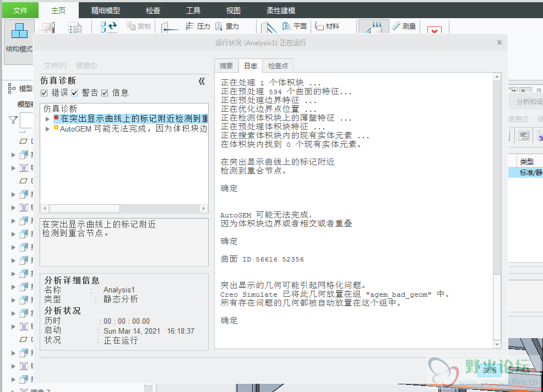Open the 日志 log tab
Screen dimensions: 543x392
tap(251, 66)
